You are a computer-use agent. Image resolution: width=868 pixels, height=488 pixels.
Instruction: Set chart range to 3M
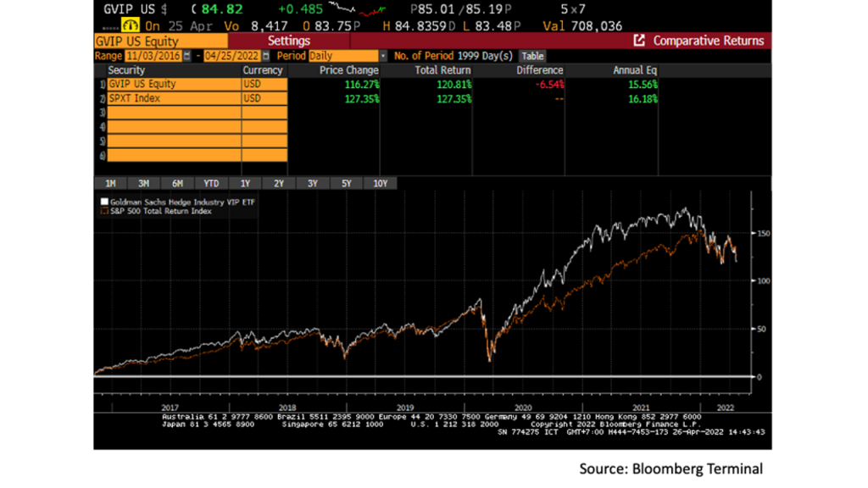pos(144,183)
